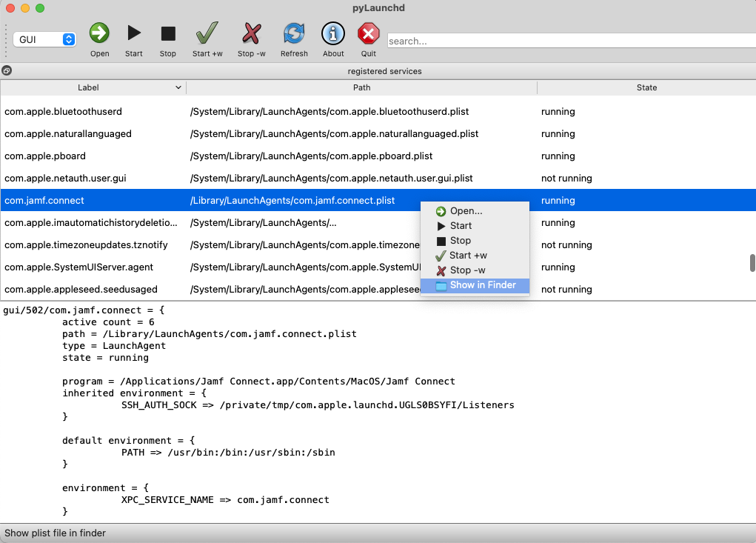Choose Start from the context menu
The width and height of the screenshot is (756, 543).
pos(475,226)
